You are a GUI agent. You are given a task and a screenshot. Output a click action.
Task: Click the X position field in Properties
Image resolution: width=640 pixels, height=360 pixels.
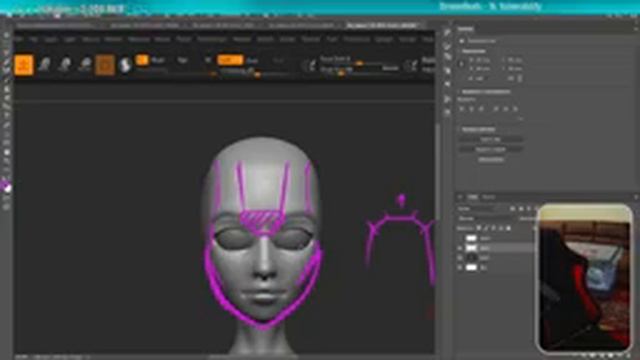tap(480, 69)
